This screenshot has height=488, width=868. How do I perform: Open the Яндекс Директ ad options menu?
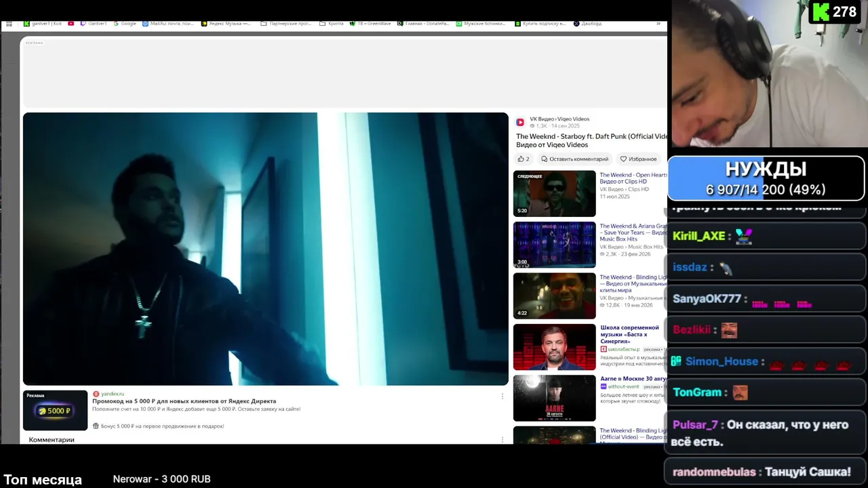pos(502,396)
